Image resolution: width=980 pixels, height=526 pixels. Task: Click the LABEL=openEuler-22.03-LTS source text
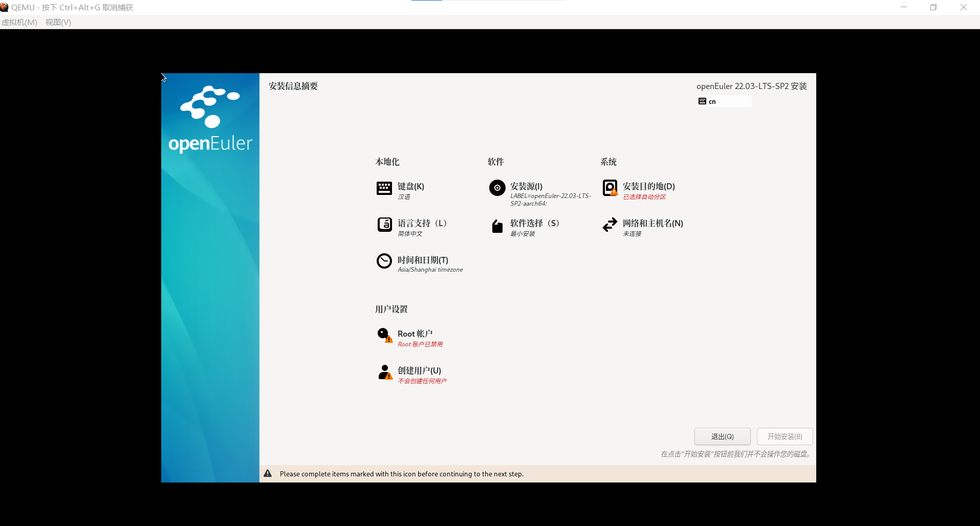tap(551, 200)
